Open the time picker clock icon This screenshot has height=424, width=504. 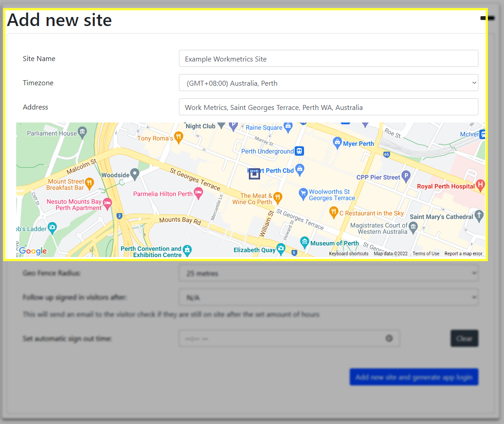click(x=389, y=338)
